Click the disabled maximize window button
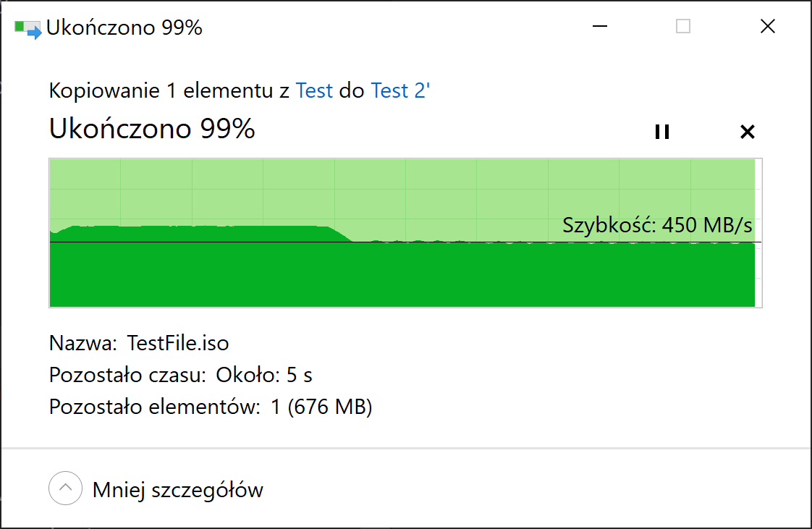This screenshot has width=812, height=529. click(x=683, y=26)
